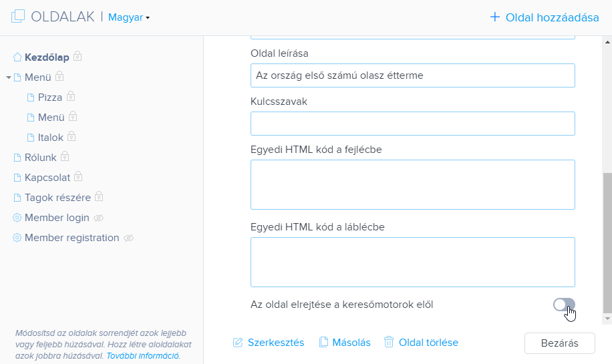Click into the Kulcsszavak input field
Viewport: 612px width, 364px height.
[412, 124]
